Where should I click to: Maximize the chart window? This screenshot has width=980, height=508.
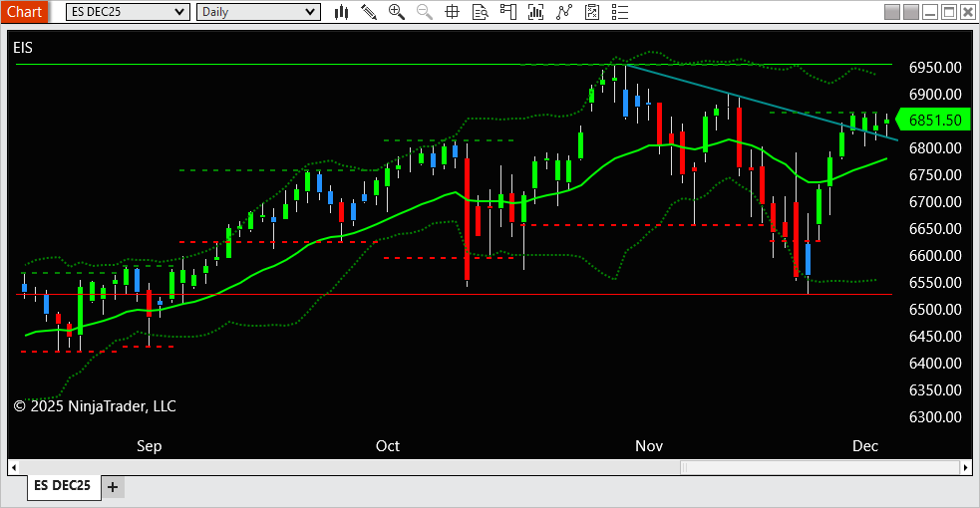949,12
